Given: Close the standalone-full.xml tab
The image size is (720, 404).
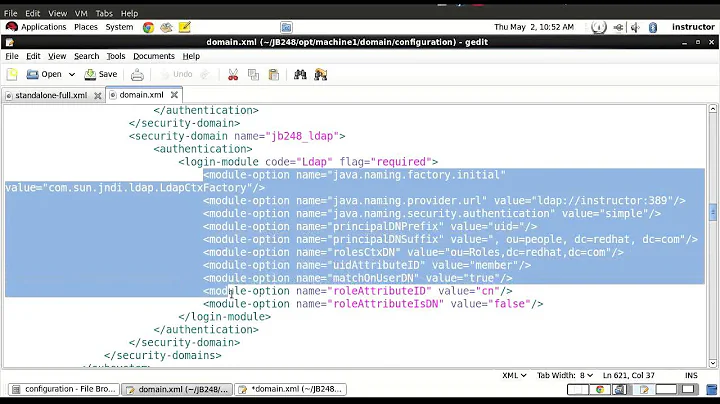Looking at the screenshot, I should (x=97, y=95).
